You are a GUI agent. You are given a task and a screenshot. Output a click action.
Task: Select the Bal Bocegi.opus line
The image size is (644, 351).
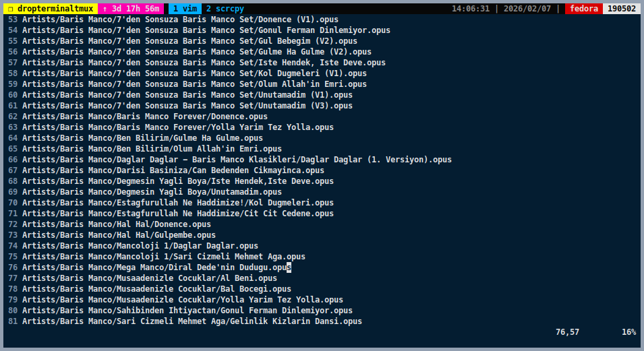156,289
